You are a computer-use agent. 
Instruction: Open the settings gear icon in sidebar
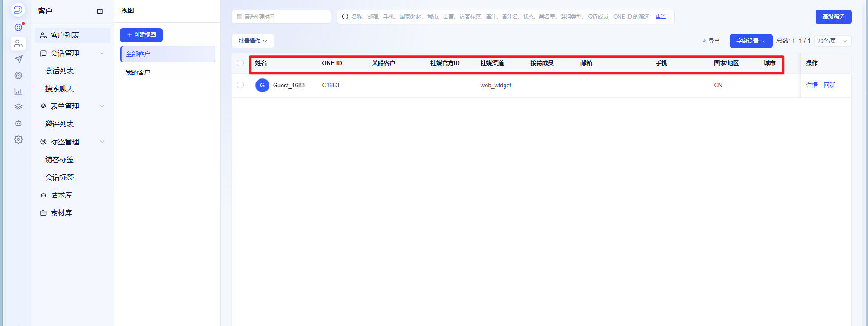(x=18, y=139)
